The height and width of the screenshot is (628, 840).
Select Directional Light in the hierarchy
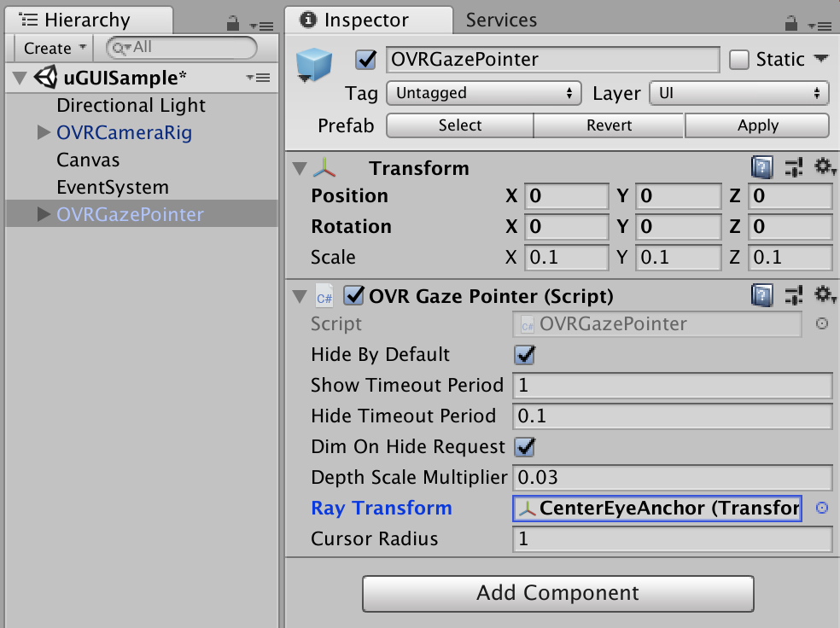pyautogui.click(x=131, y=106)
